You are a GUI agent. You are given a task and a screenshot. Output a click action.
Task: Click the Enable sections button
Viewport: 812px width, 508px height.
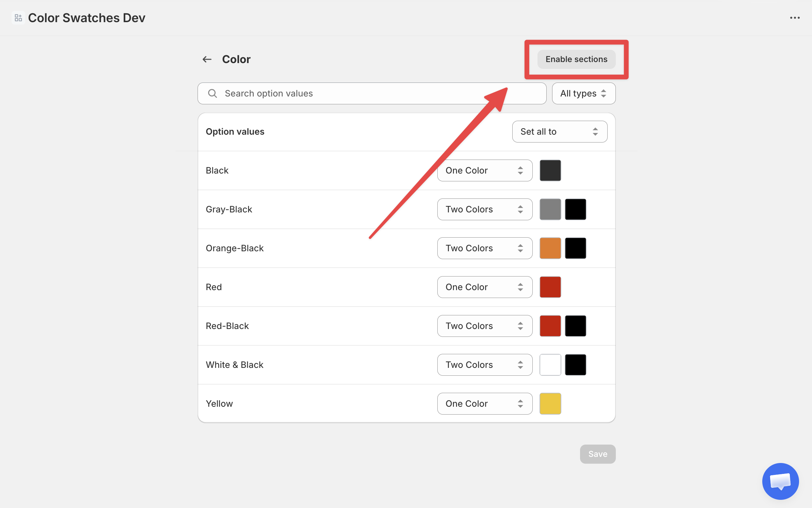[x=576, y=59]
